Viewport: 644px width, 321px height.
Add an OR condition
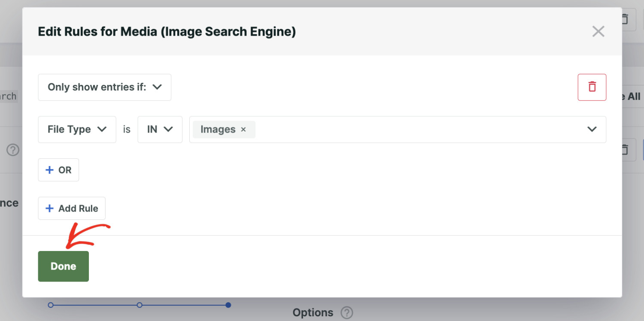(x=58, y=170)
